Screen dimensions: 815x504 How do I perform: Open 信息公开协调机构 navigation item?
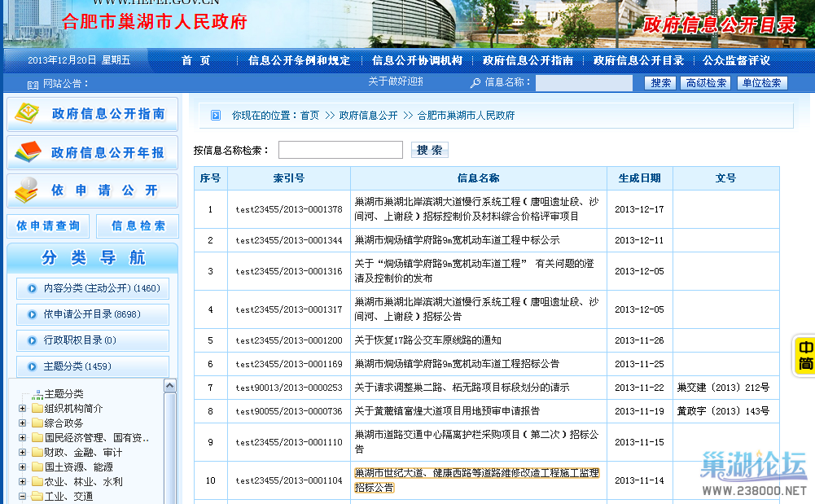click(417, 61)
